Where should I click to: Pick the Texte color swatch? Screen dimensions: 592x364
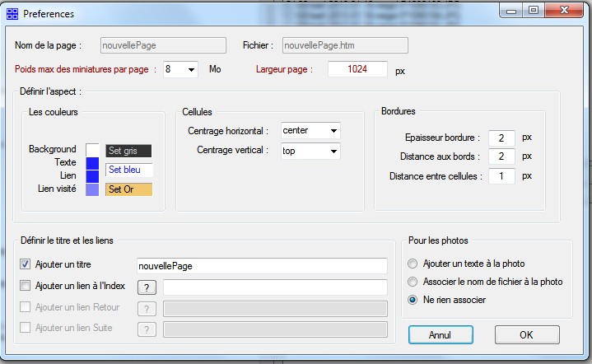pos(92,163)
